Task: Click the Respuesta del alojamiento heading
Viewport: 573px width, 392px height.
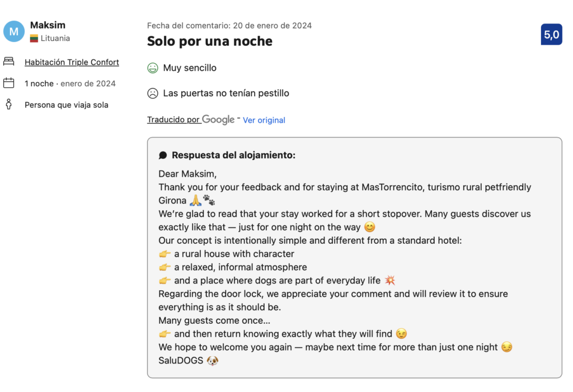Action: pyautogui.click(x=233, y=155)
